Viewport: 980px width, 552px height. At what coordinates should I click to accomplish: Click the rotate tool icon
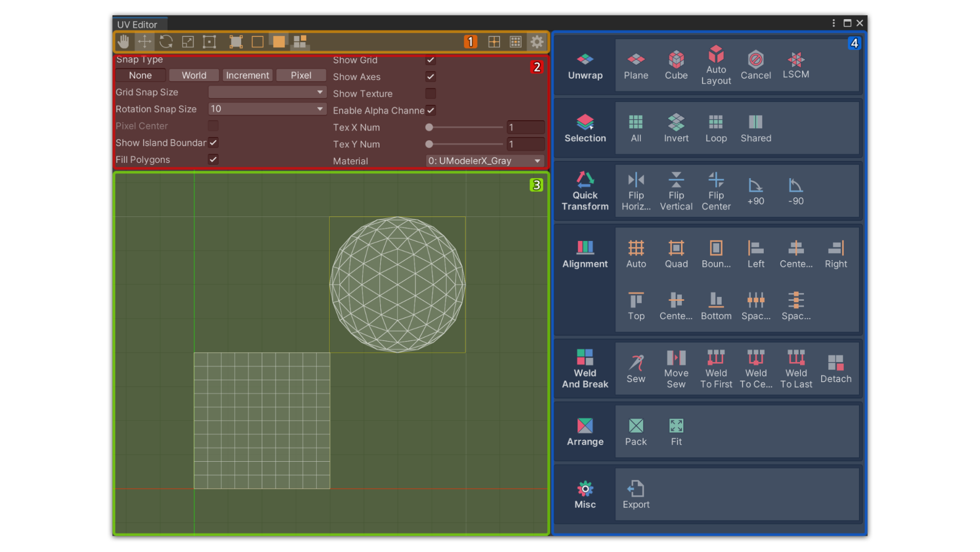tap(166, 42)
